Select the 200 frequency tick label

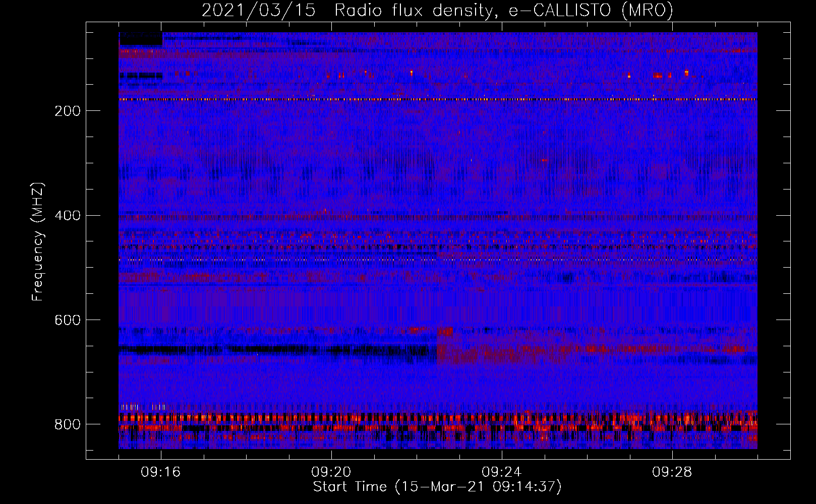pyautogui.click(x=68, y=111)
